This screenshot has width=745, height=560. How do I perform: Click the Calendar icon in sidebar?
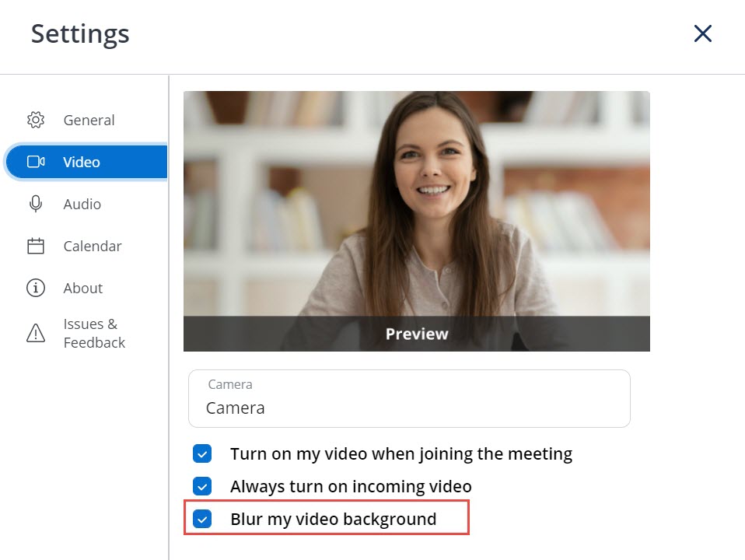pyautogui.click(x=36, y=246)
